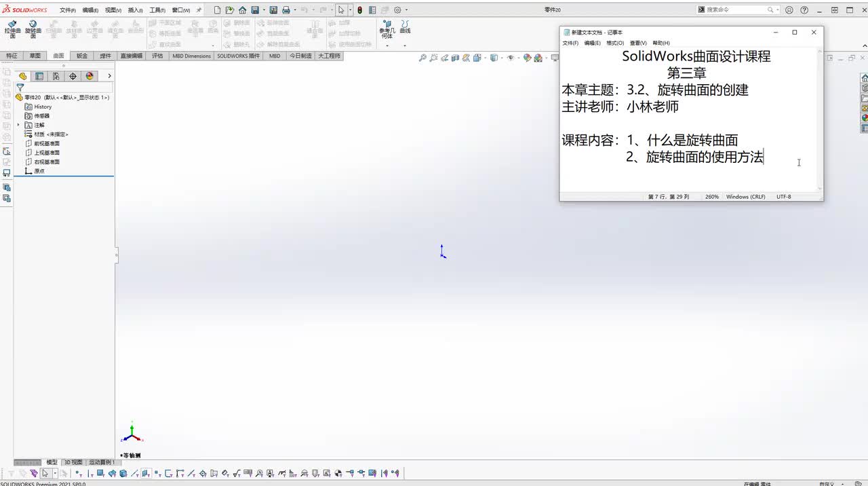Click the 搜索命令 search commands field
Viewport: 868px width, 486px height.
[x=736, y=10]
